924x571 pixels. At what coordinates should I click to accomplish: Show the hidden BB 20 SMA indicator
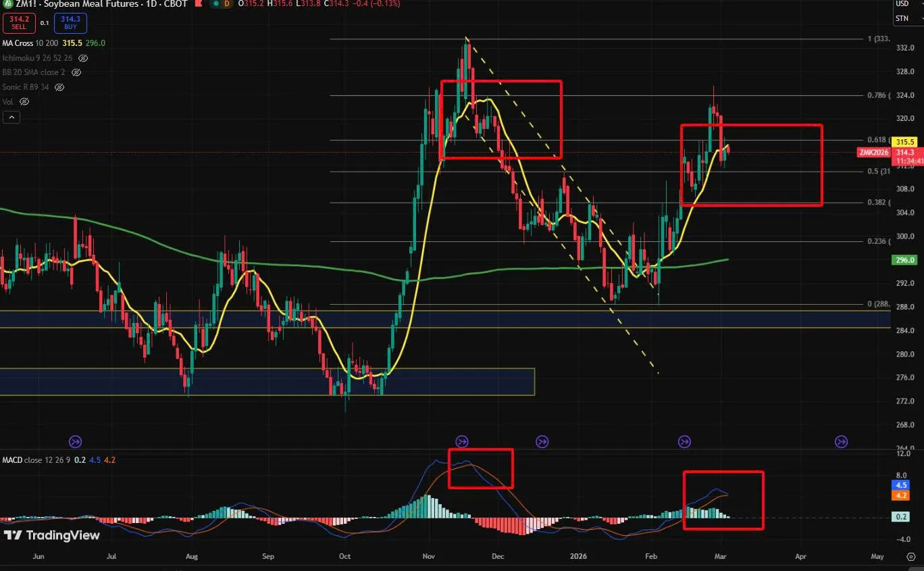click(x=76, y=72)
